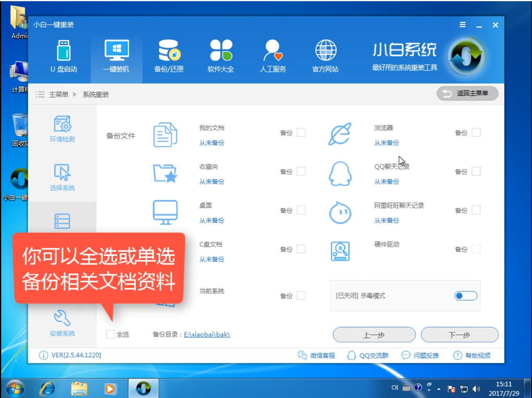This screenshot has height=398, width=532.
Task: Open the 备份/还原 section
Action: click(168, 56)
